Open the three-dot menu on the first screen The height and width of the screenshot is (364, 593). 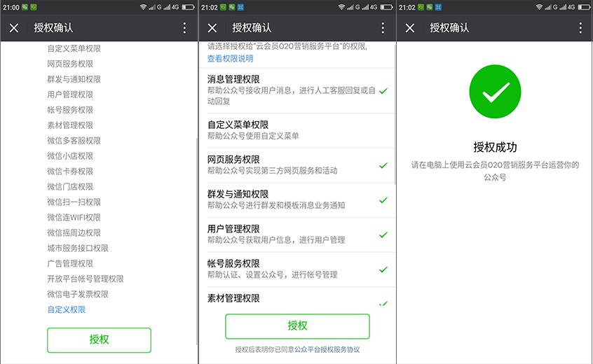click(184, 28)
